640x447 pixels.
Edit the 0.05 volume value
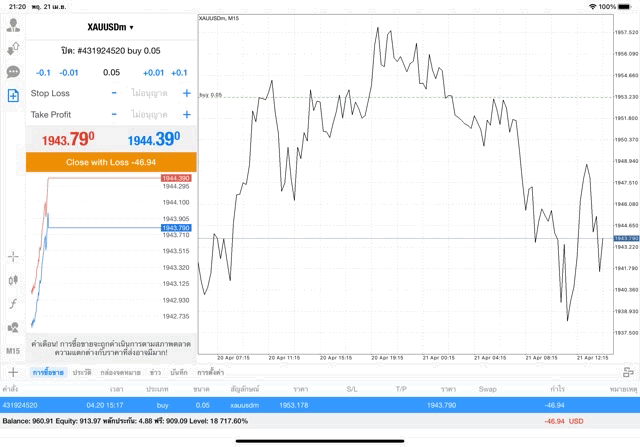pos(111,73)
